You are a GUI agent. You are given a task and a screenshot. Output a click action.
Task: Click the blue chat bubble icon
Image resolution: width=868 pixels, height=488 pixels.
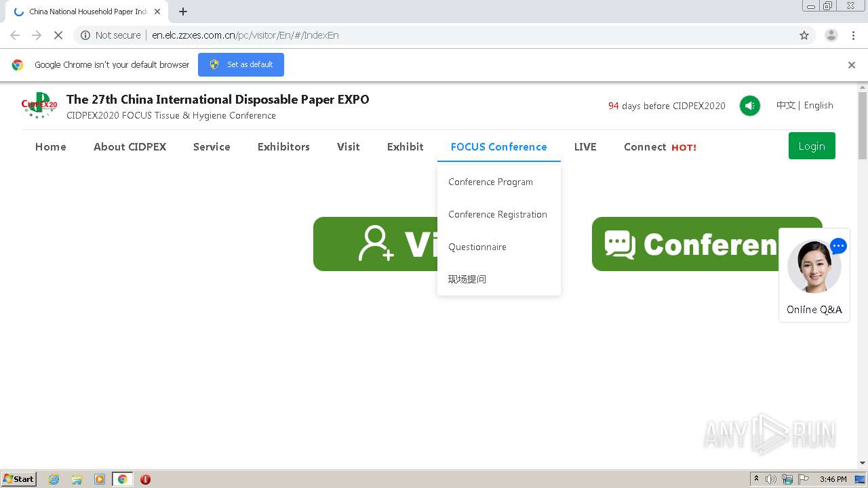coord(838,247)
